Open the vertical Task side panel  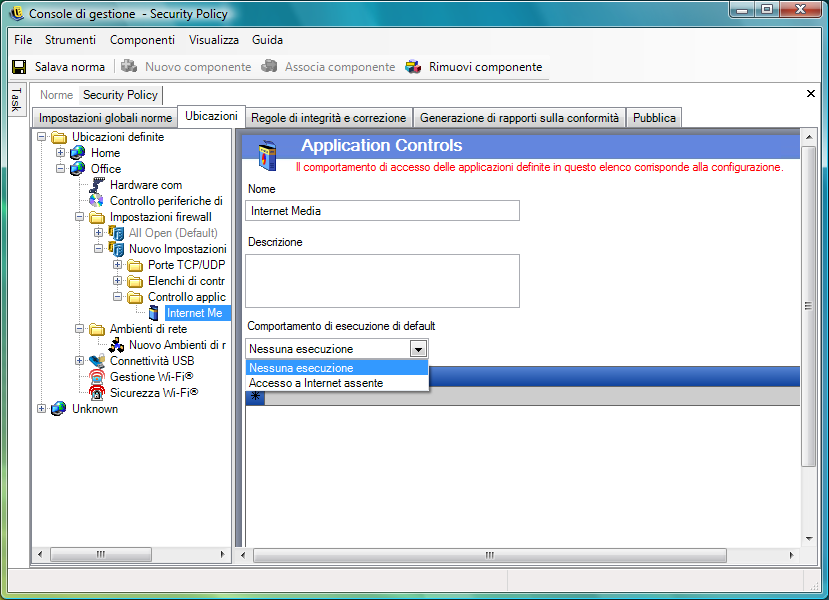tap(16, 99)
